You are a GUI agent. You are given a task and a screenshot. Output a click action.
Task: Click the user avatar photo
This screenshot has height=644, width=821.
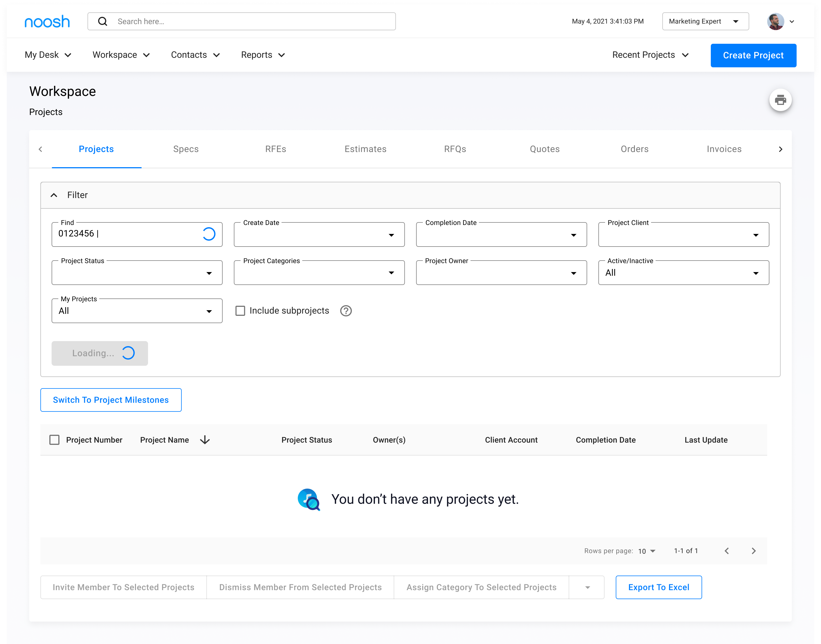click(775, 22)
